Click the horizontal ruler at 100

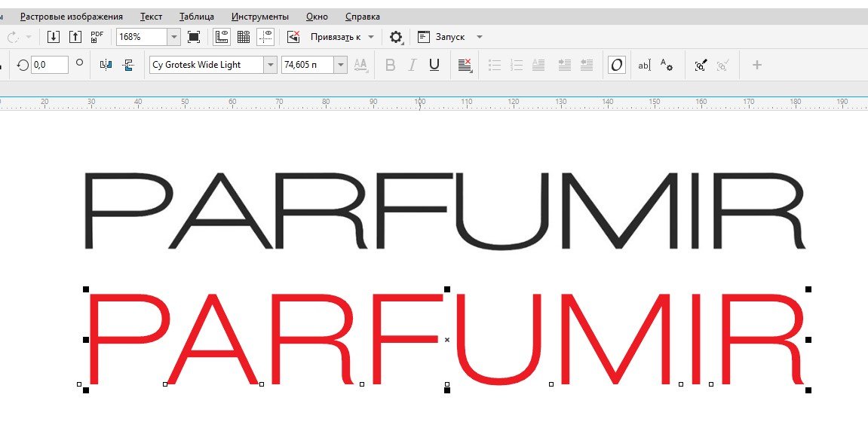coord(420,102)
